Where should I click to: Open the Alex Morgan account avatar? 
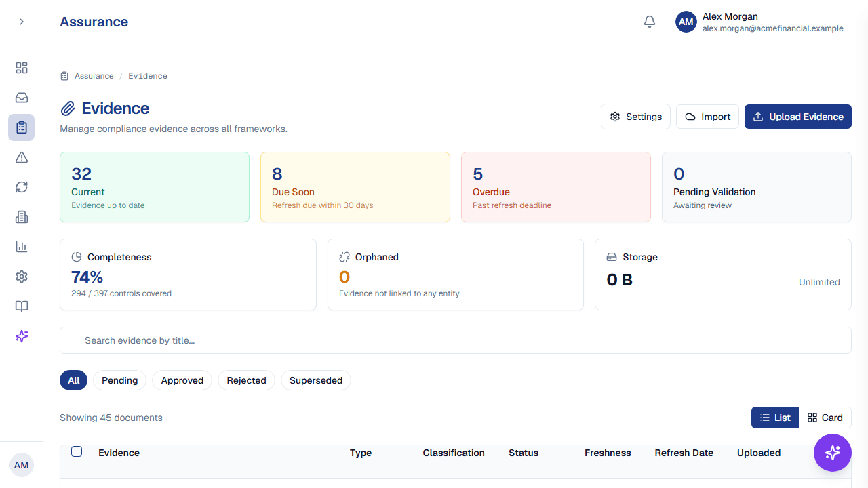[686, 22]
